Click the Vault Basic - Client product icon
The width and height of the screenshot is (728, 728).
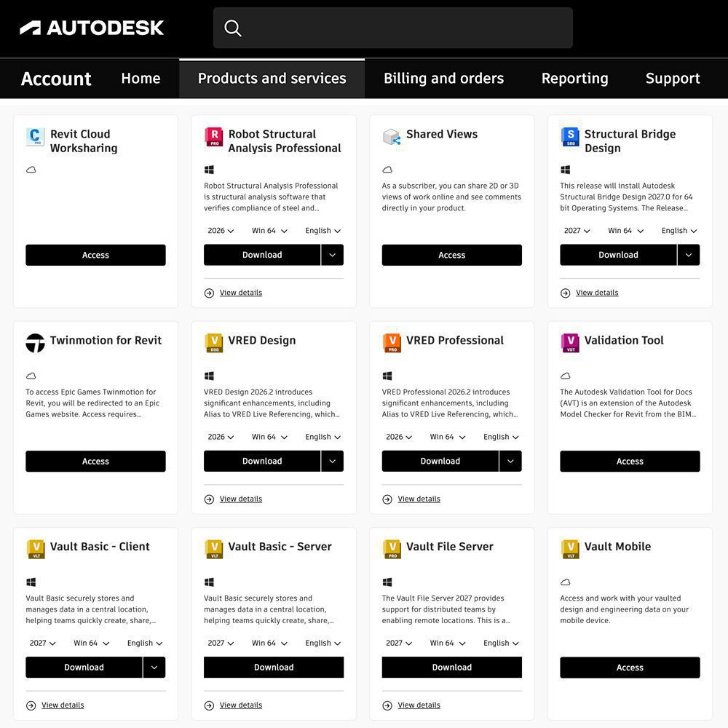[x=35, y=549]
